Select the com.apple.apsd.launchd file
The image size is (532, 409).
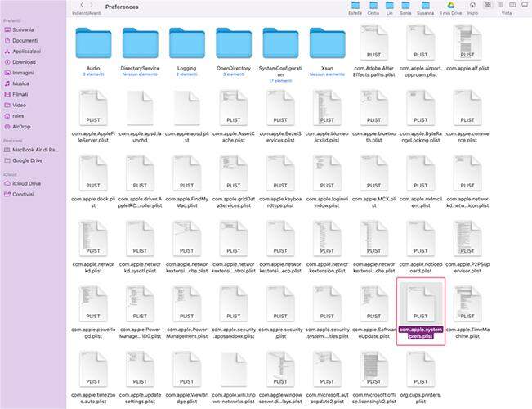[x=140, y=108]
